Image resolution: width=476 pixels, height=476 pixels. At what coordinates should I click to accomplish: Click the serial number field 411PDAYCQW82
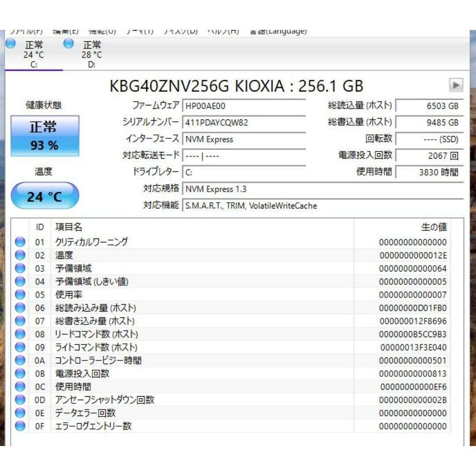coord(244,123)
